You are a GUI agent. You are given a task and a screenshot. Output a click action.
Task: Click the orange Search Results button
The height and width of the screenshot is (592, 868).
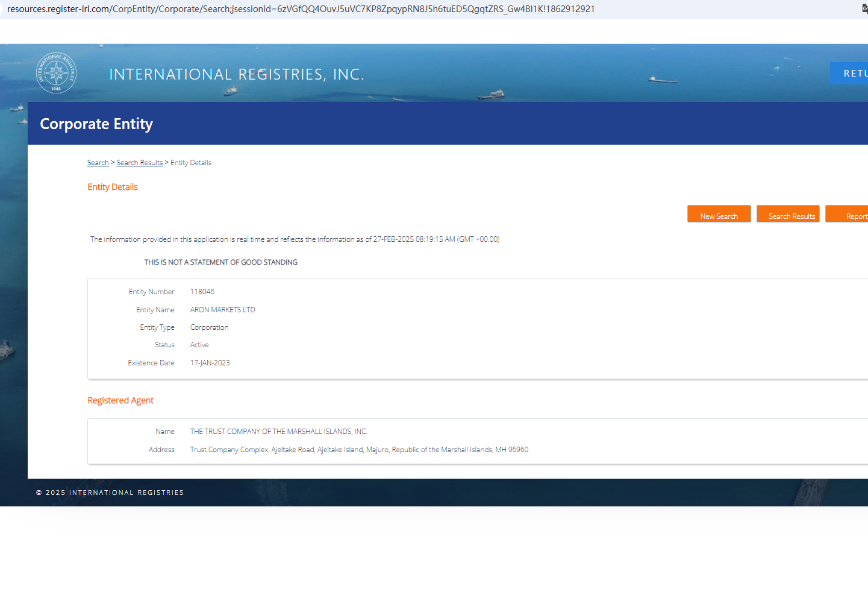[x=788, y=214]
